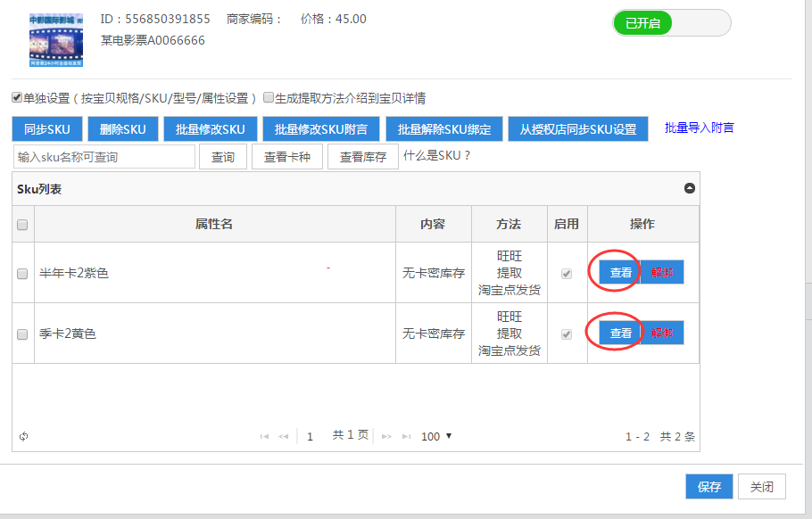Viewport: 812px width, 519px height.
Task: Click the movie ticket product thumbnail
Action: (x=55, y=40)
